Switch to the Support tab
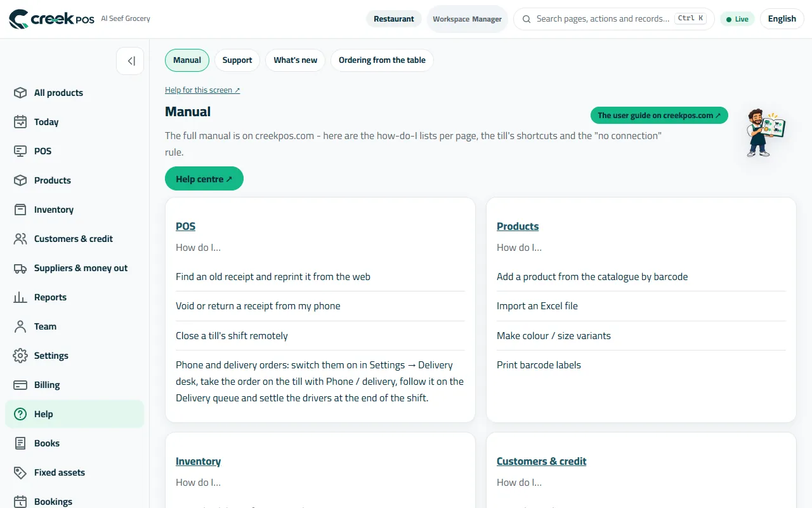The width and height of the screenshot is (812, 508). pos(237,60)
